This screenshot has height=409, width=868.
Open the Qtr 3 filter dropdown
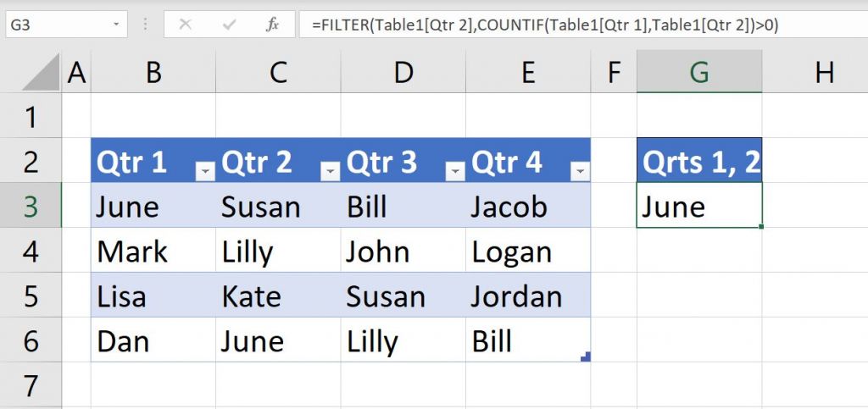(x=455, y=171)
